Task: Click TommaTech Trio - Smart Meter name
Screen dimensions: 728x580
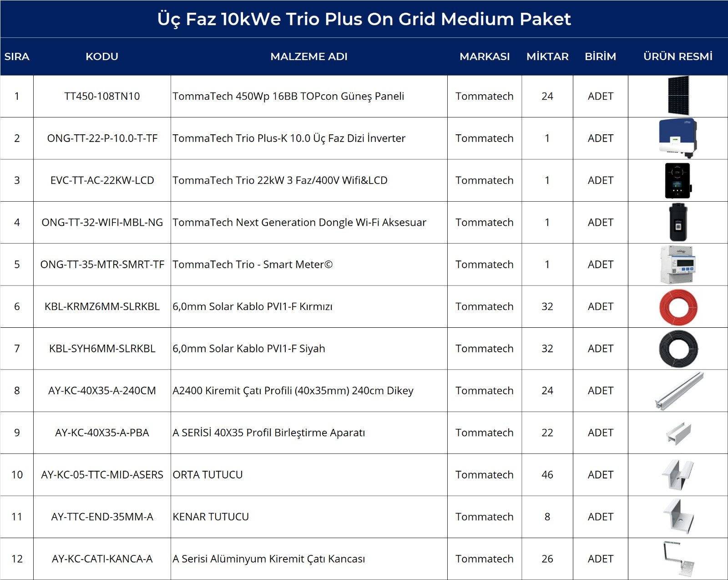Action: [253, 265]
